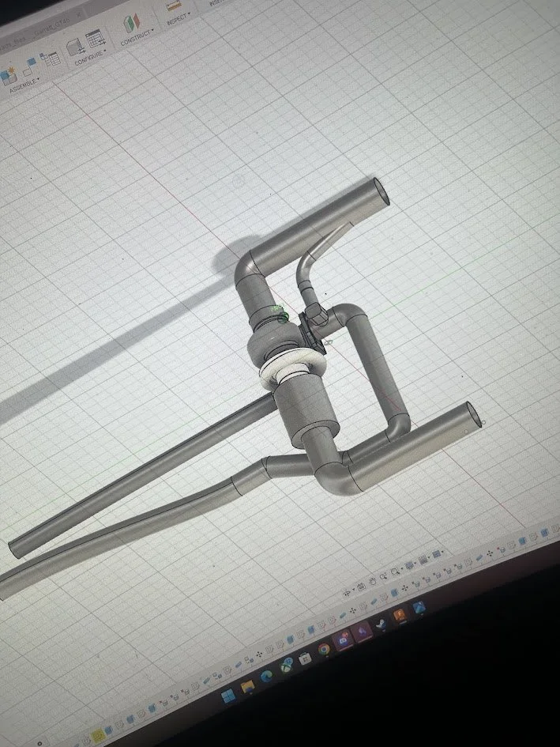Click the Look At icon in the navigation bar
The width and height of the screenshot is (560, 747).
pyautogui.click(x=361, y=586)
